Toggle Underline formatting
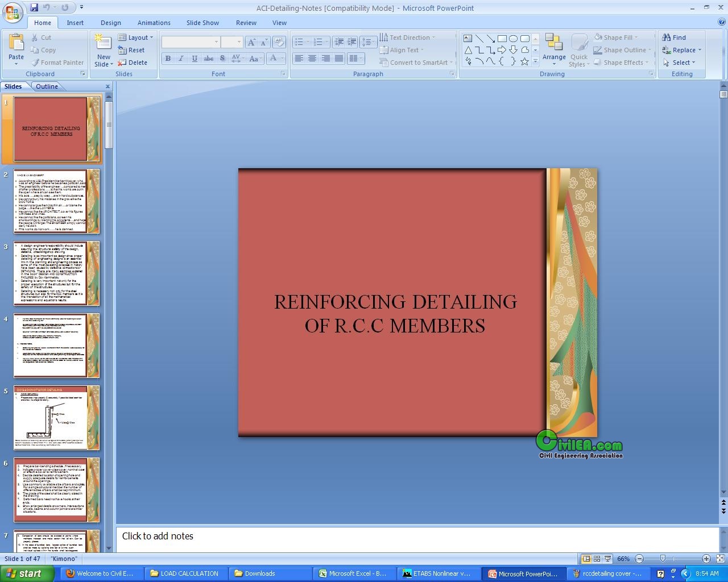The height and width of the screenshot is (582, 728). [x=195, y=58]
